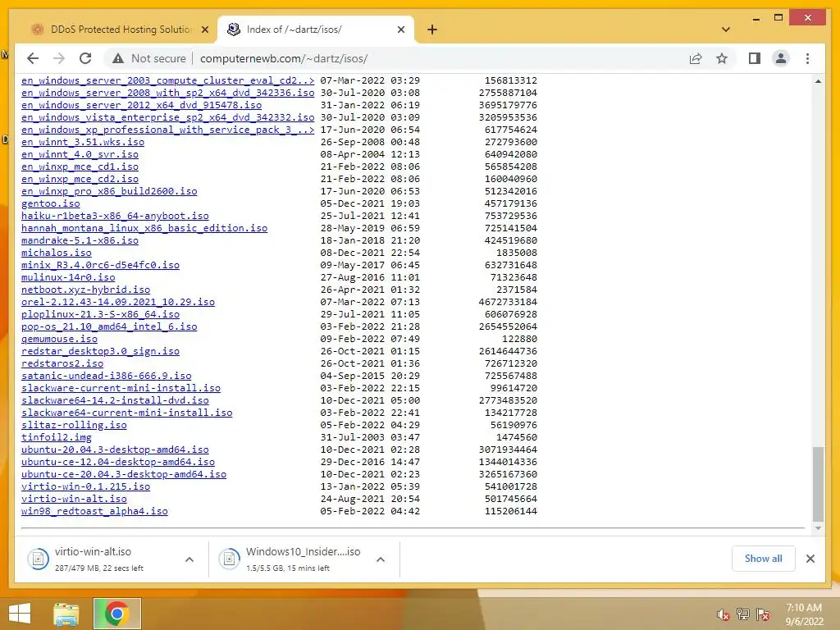Viewport: 840px width, 630px height.
Task: Open haiku-r1beta3-x86_64-anyboot.iso link
Action: [x=115, y=216]
